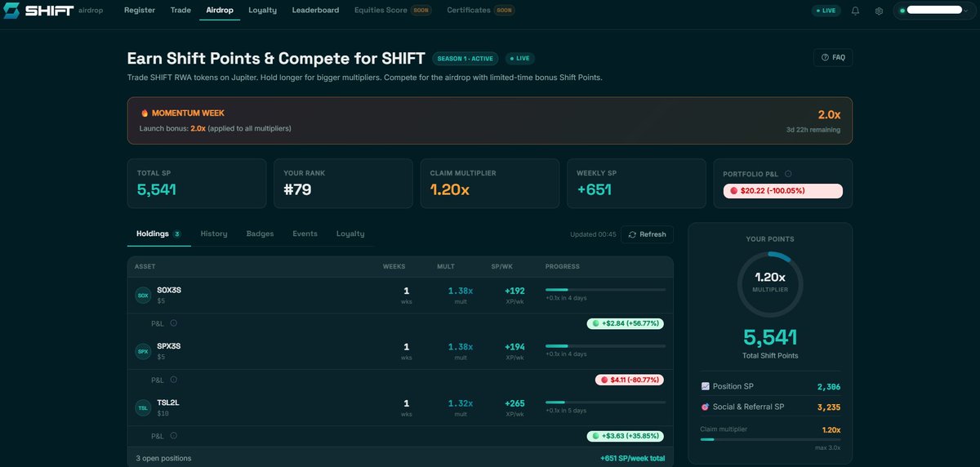Open Equities Score nav item
The height and width of the screenshot is (467, 980).
pos(393,11)
